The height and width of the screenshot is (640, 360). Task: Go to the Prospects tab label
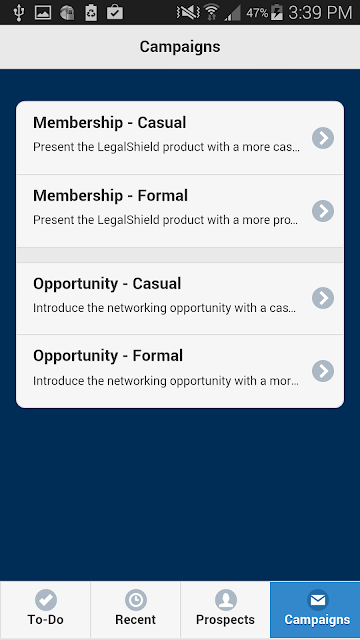[225, 620]
